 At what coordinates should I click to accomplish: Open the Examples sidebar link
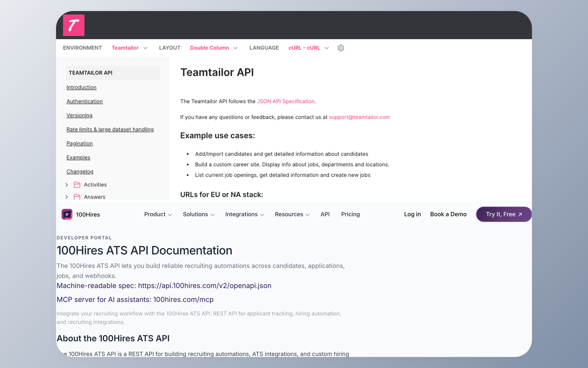pos(78,158)
